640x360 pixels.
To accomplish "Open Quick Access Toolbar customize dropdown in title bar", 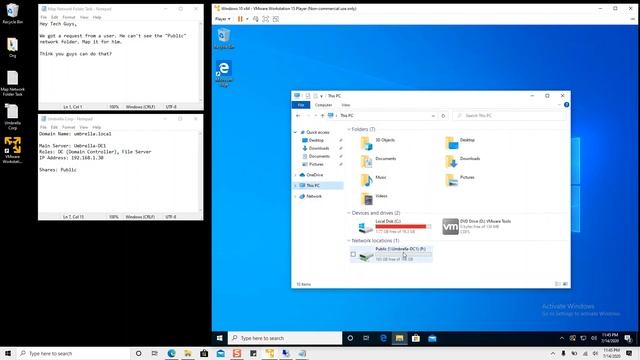I will coord(322,96).
